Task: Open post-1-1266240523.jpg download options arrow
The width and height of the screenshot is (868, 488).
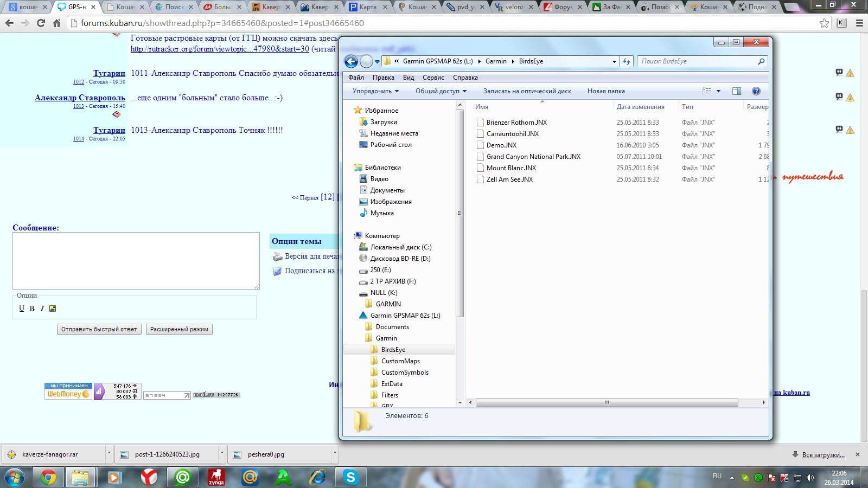Action: (x=222, y=454)
